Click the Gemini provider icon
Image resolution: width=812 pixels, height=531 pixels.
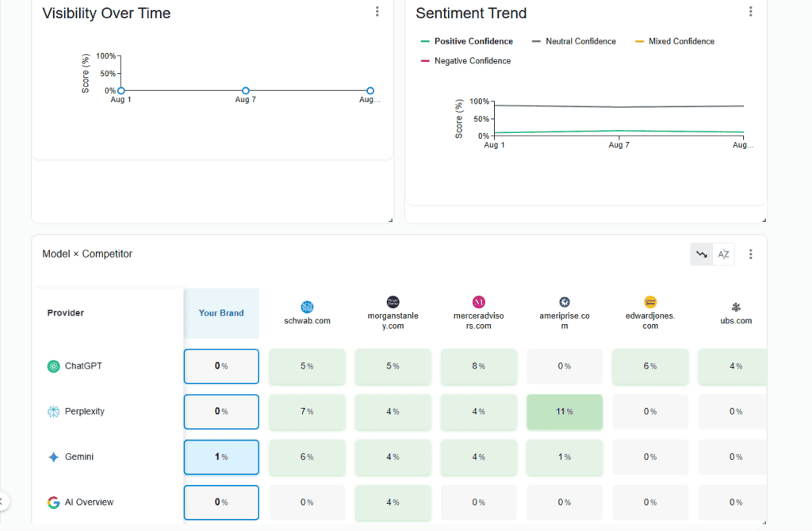[53, 457]
